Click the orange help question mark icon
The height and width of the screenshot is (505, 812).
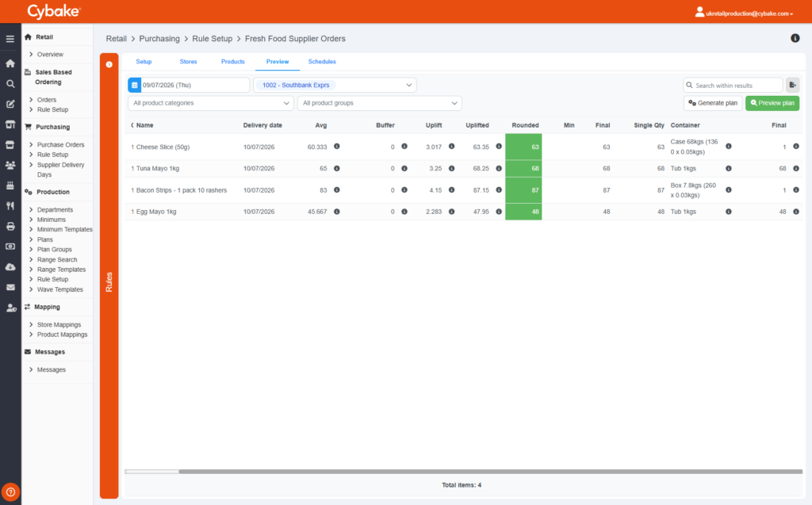(x=10, y=492)
